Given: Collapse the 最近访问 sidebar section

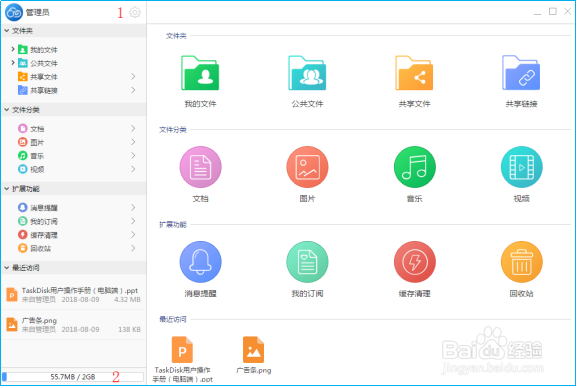Looking at the screenshot, I should point(7,268).
